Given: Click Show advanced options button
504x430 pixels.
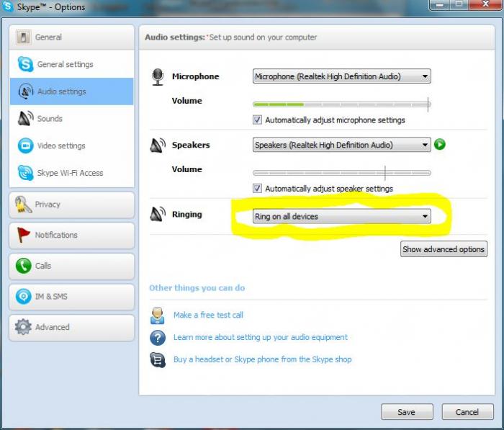Looking at the screenshot, I should [444, 249].
